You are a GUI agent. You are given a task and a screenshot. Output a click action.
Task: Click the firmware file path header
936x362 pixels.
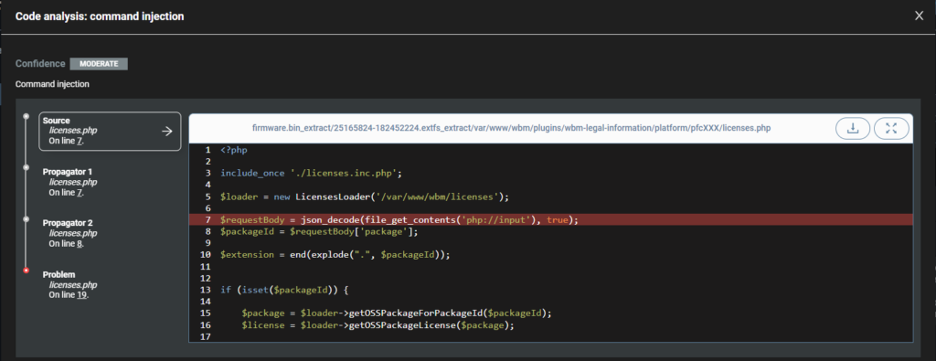click(x=513, y=128)
